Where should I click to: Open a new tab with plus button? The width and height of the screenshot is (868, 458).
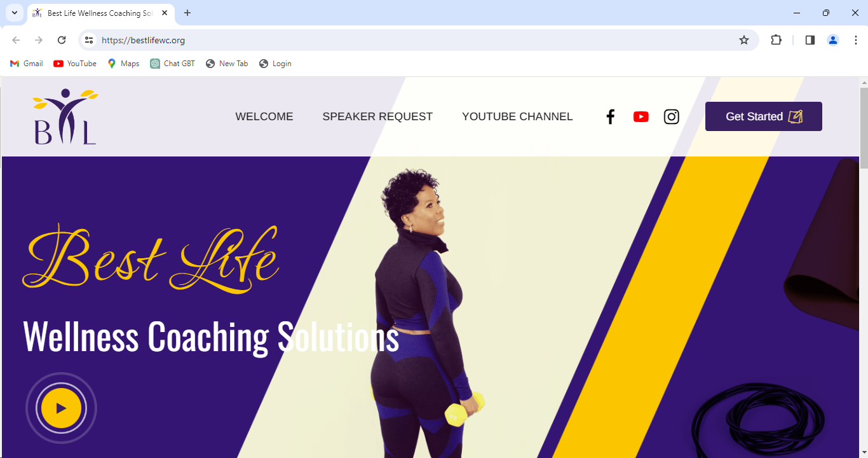(x=187, y=13)
